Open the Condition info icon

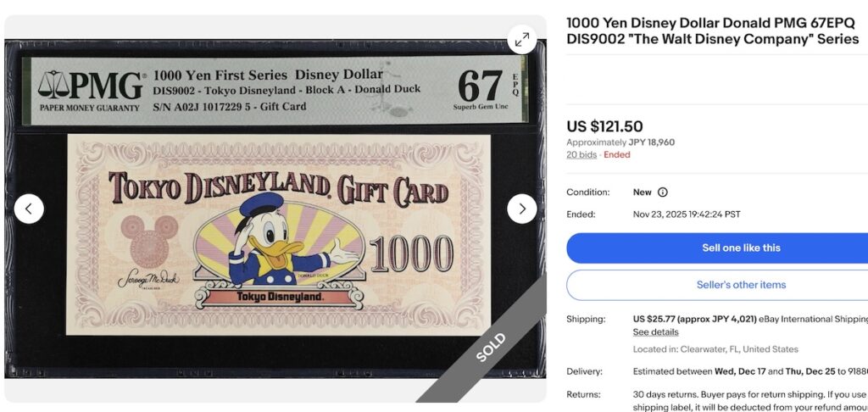pos(662,192)
